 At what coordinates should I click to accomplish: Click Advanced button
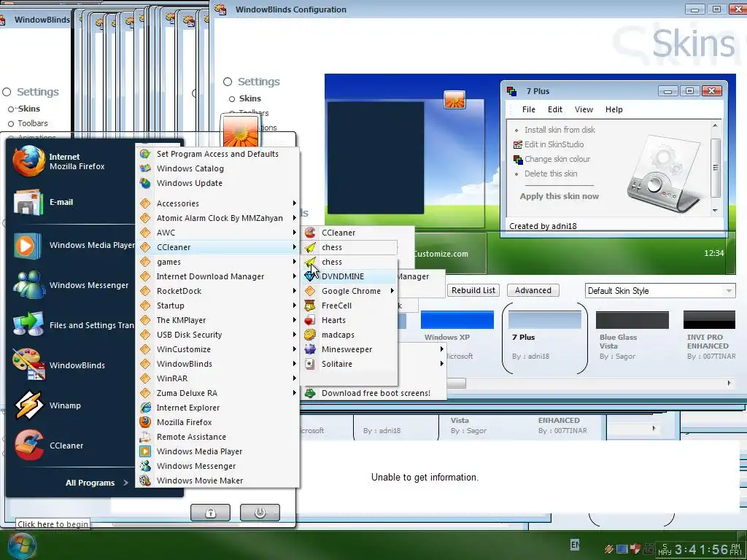point(533,290)
